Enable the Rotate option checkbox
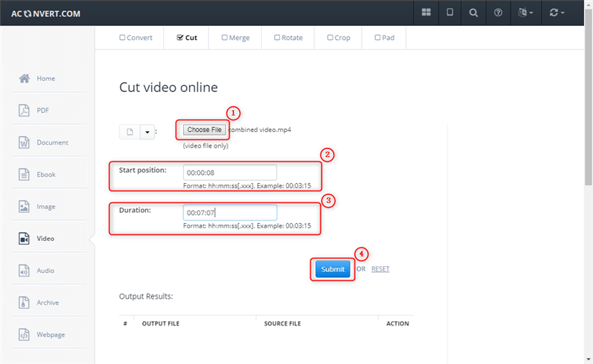 tap(277, 38)
